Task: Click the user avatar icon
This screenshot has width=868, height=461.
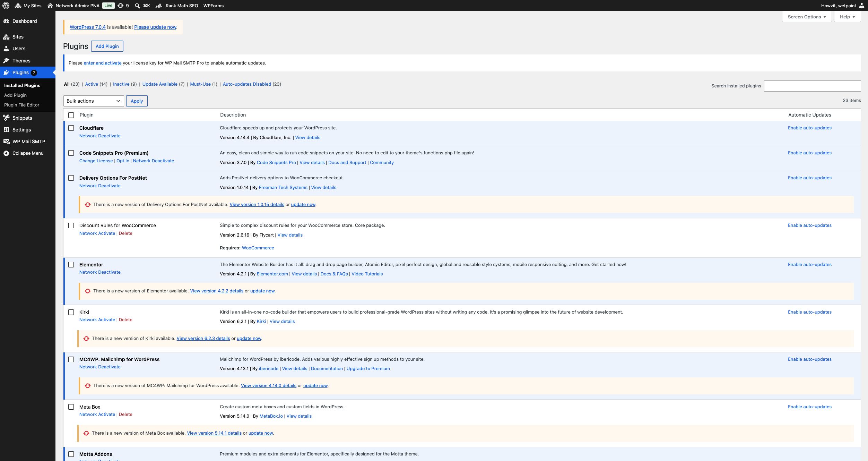Action: pos(862,6)
